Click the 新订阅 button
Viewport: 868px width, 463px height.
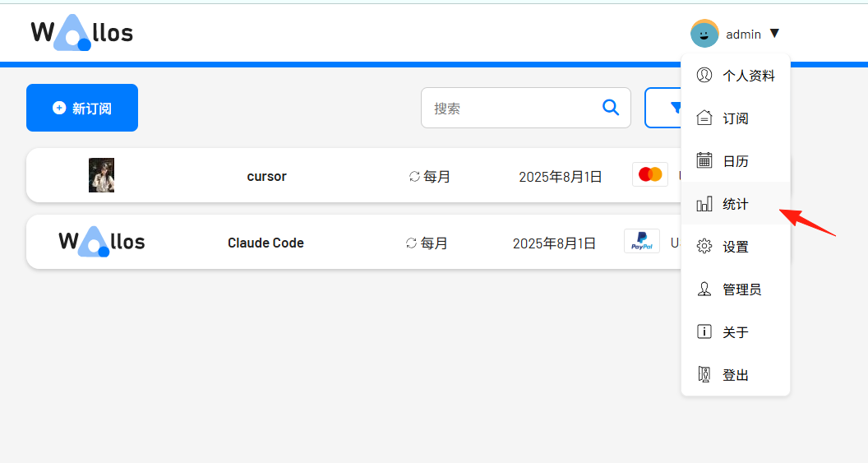click(x=82, y=108)
